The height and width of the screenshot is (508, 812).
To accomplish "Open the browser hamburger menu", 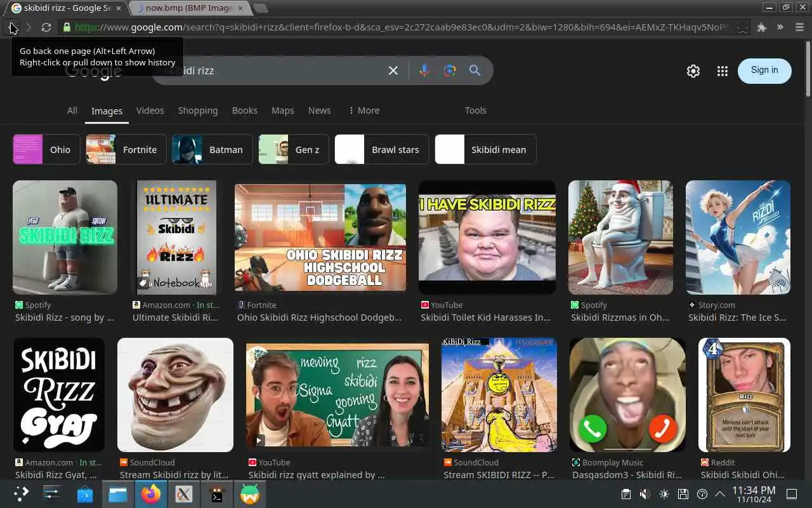I will (x=799, y=27).
